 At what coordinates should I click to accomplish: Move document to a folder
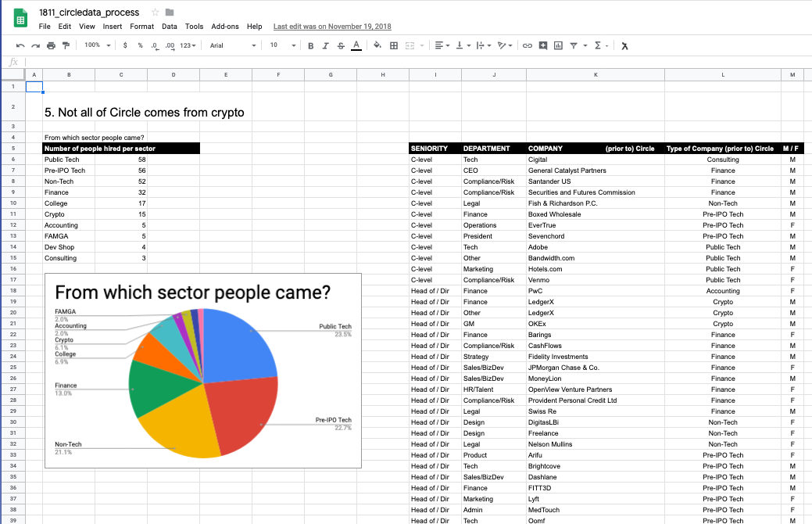(x=170, y=12)
